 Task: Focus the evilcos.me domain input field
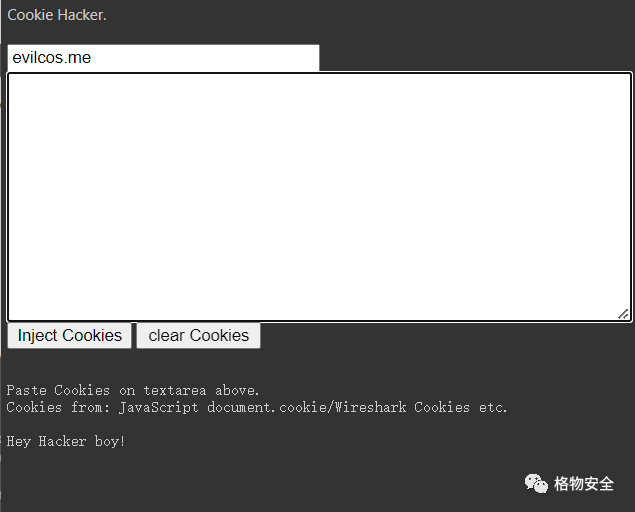[163, 58]
